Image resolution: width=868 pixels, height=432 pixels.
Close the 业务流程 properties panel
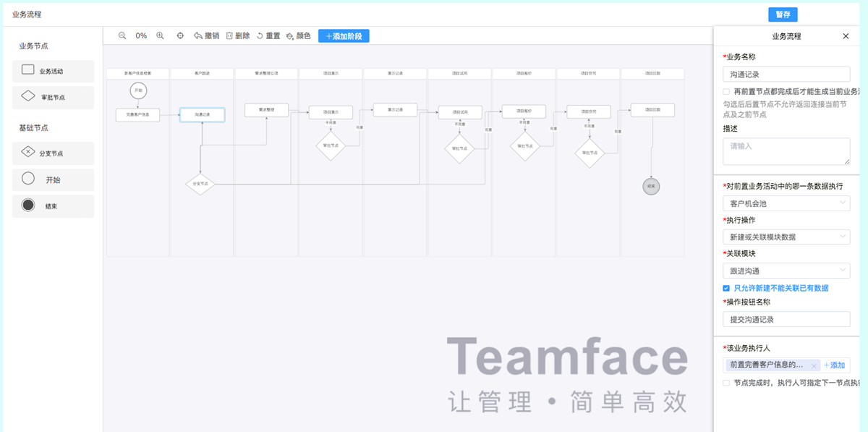pos(846,36)
